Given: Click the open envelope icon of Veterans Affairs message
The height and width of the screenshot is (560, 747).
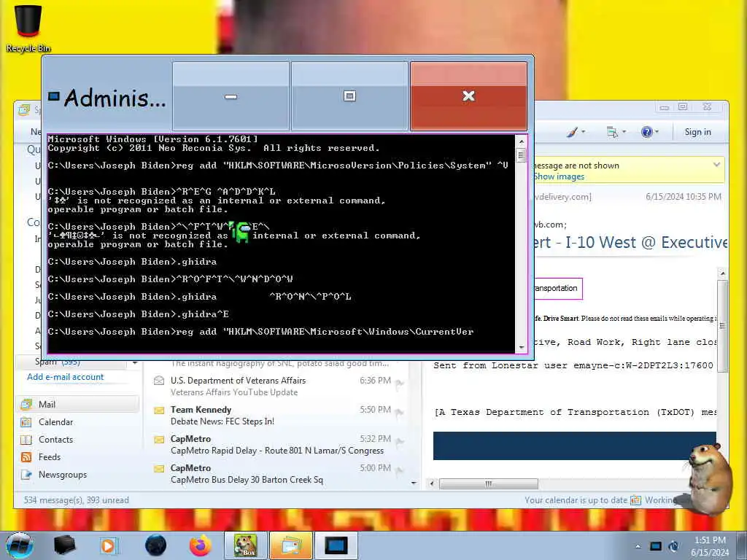Looking at the screenshot, I should [159, 381].
